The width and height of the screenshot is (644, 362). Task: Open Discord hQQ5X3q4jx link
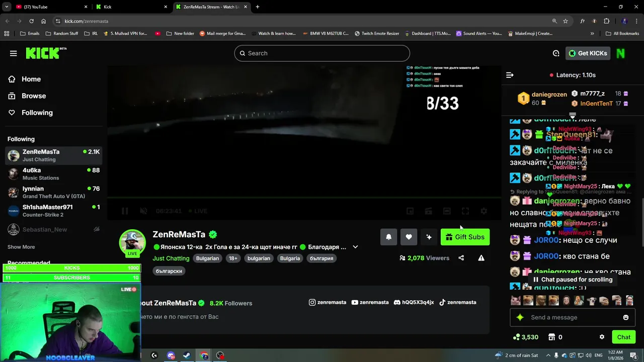[x=414, y=302]
